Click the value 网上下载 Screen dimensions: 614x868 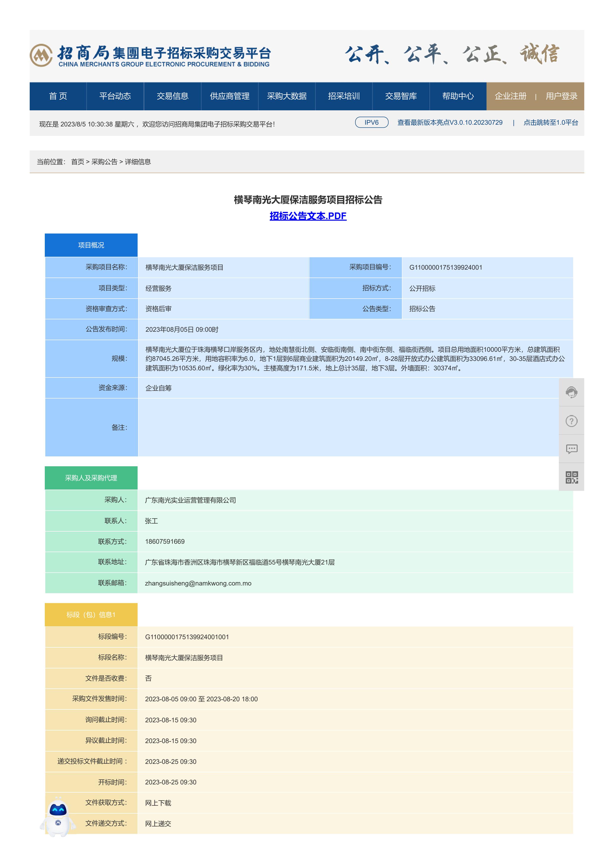[158, 803]
